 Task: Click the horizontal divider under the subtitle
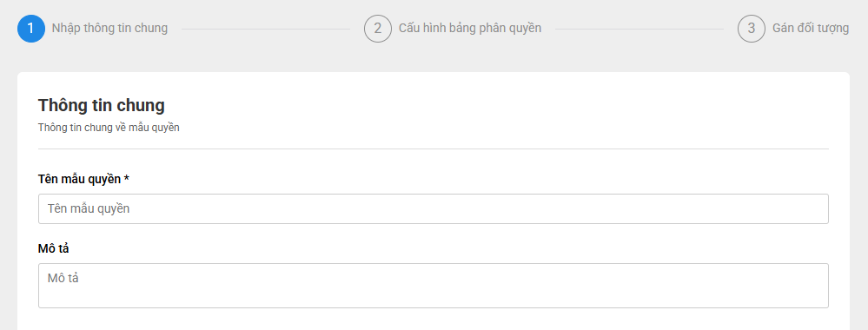click(434, 149)
